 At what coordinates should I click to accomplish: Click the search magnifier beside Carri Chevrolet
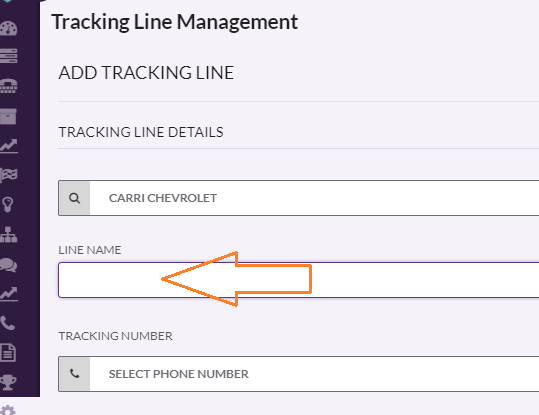click(74, 198)
